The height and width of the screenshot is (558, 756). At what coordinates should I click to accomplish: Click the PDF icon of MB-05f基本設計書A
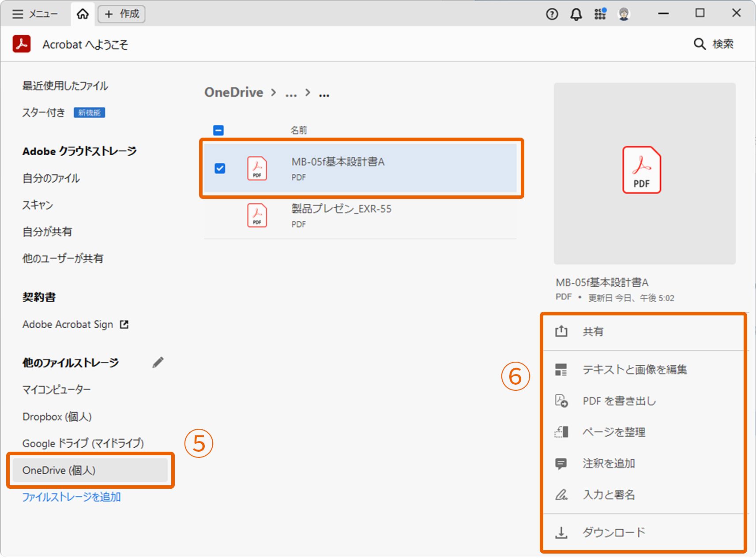257,169
